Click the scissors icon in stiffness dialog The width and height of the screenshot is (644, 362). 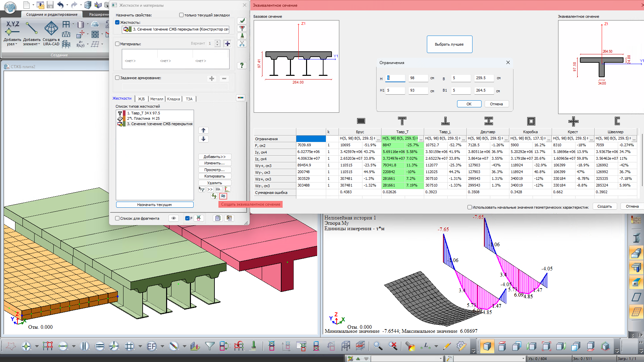pyautogui.click(x=242, y=44)
